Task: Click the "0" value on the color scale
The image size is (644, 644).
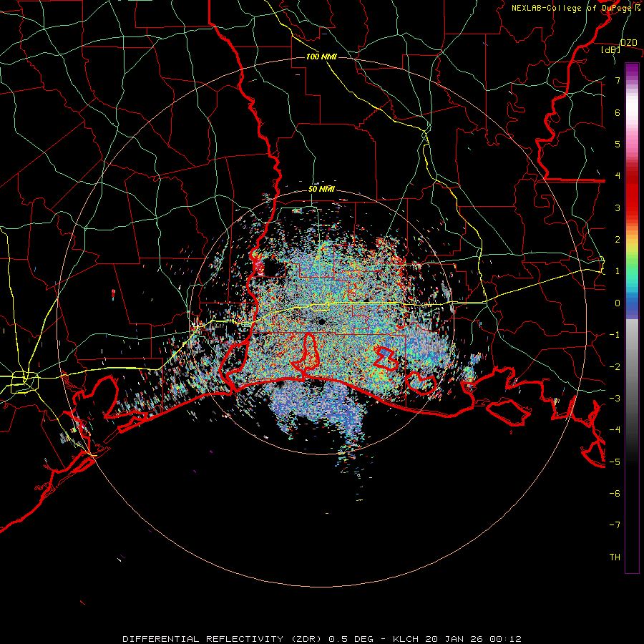Action: (618, 303)
